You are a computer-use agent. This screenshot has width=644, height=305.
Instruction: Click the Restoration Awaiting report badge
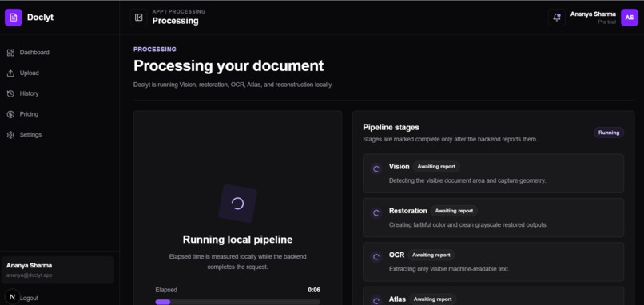pos(454,211)
